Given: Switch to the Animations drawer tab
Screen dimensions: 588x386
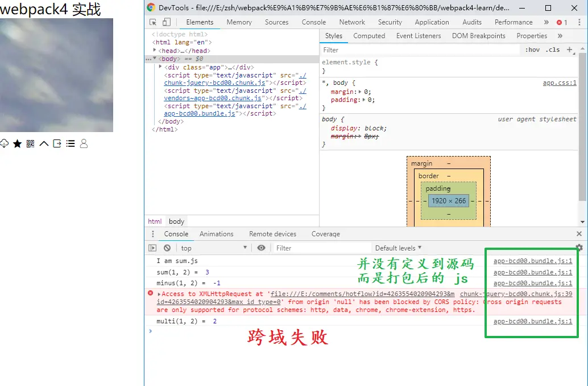Looking at the screenshot, I should [216, 234].
